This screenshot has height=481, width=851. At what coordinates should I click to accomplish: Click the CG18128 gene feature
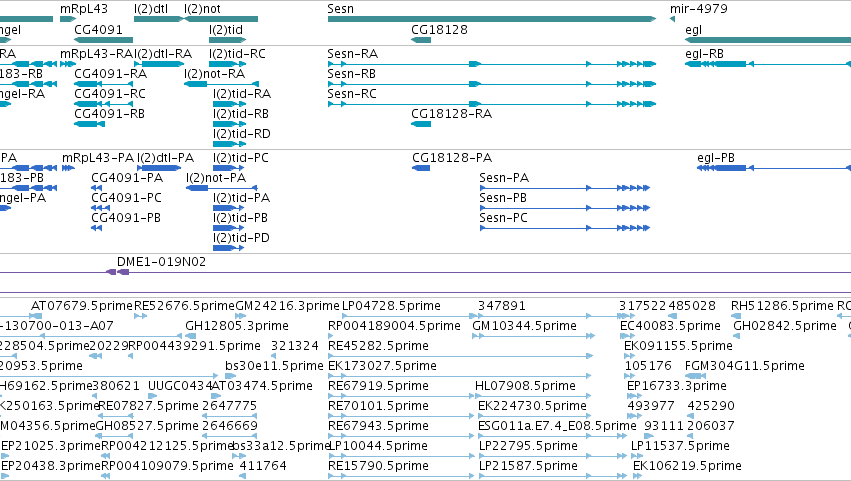pos(421,40)
